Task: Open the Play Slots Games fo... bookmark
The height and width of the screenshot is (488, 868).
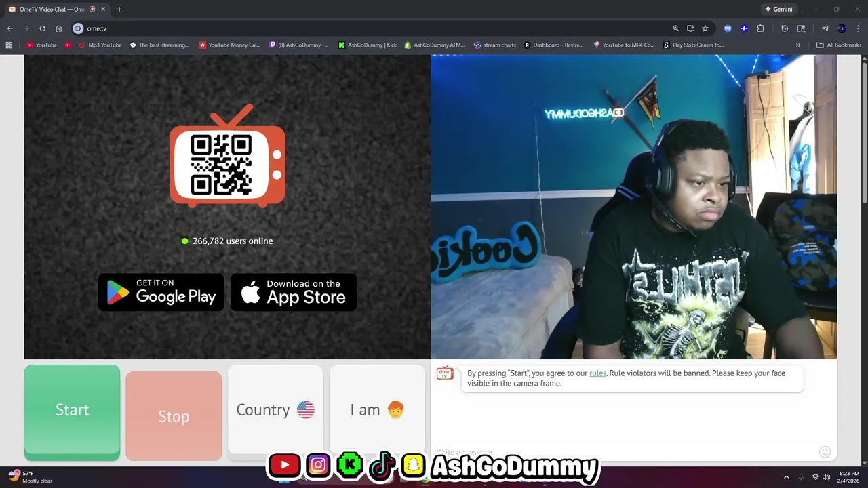Action: (x=693, y=45)
